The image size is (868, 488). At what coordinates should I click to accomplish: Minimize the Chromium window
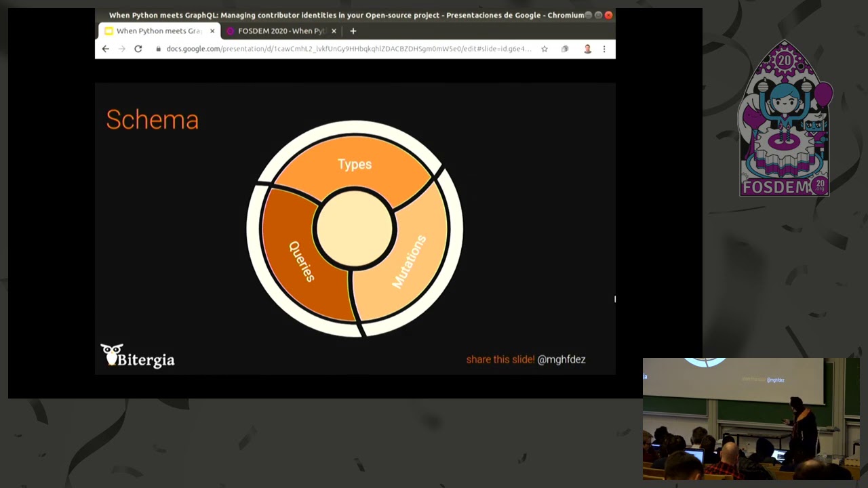point(588,15)
